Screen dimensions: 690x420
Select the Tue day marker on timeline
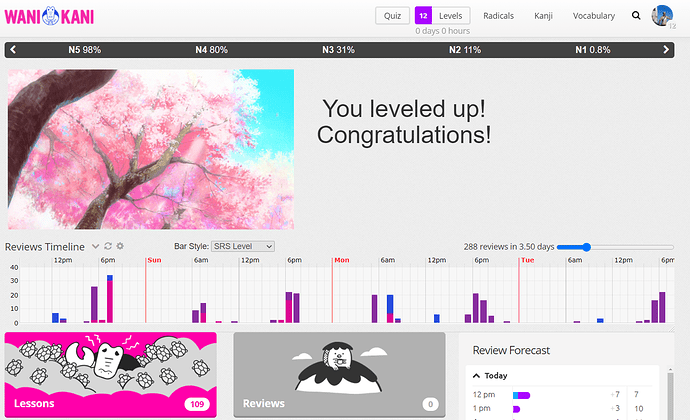click(x=528, y=260)
